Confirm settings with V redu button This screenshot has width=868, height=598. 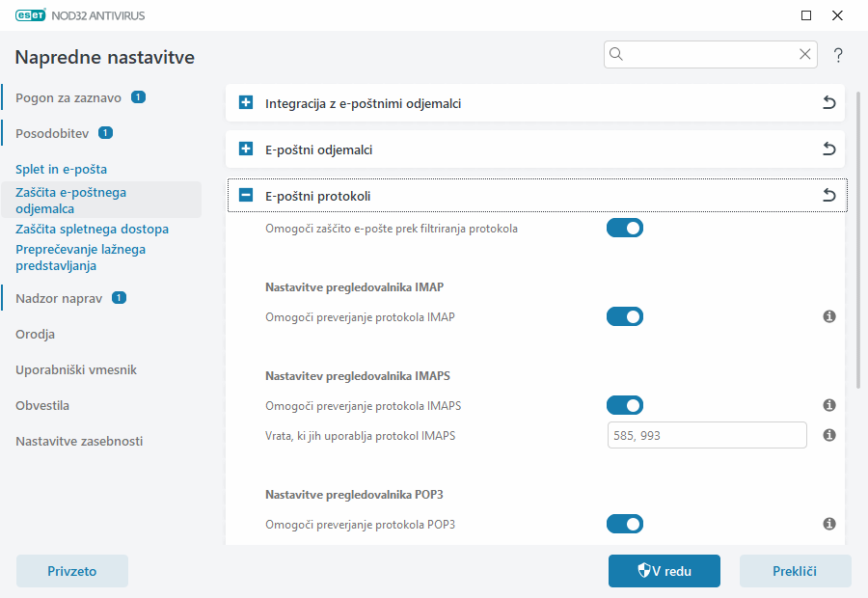click(x=664, y=570)
